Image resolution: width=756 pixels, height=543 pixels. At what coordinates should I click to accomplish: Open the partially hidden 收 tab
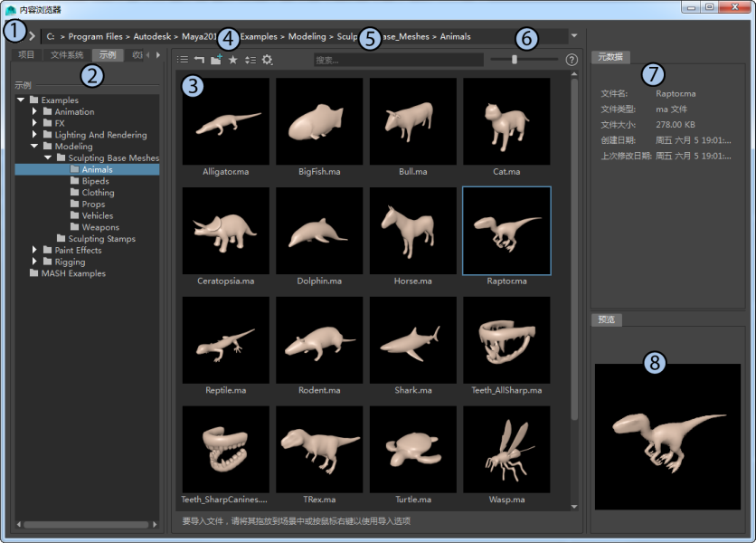tap(136, 54)
